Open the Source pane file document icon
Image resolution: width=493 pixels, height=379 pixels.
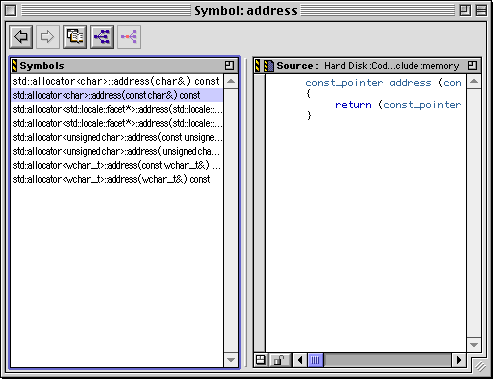click(x=269, y=66)
